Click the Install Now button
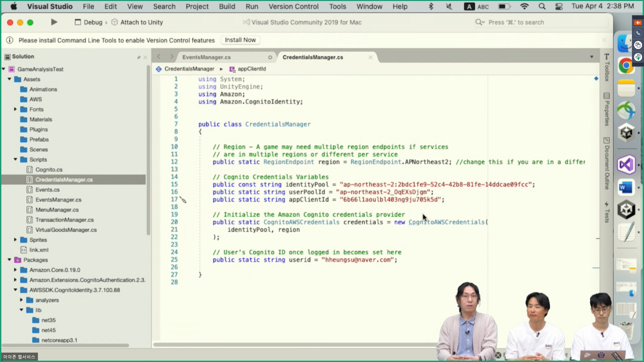The image size is (644, 362). 240,40
